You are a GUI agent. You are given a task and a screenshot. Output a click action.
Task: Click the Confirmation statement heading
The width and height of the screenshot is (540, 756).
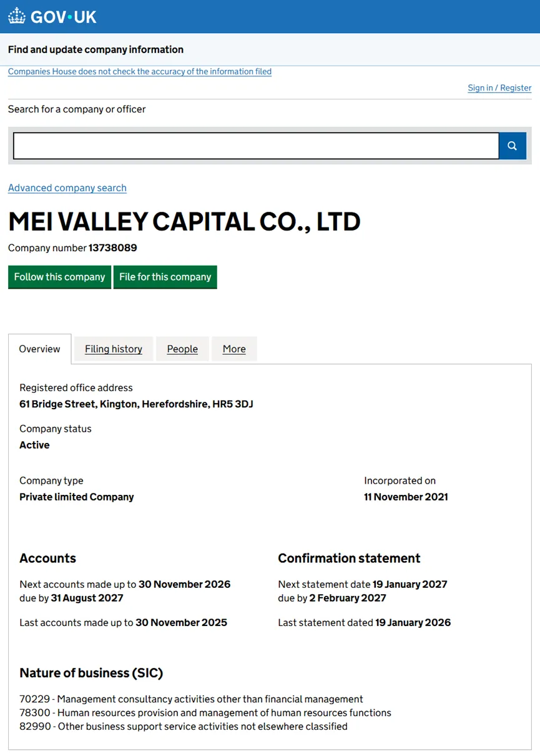(349, 558)
